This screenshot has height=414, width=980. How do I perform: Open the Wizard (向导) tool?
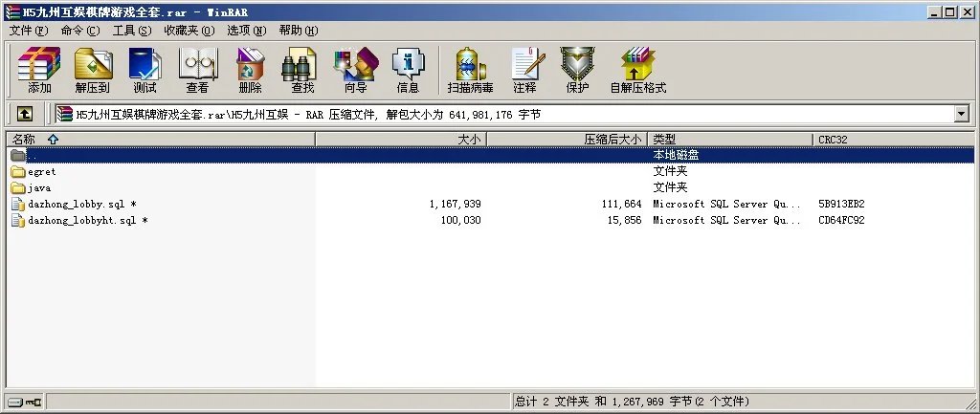coord(355,70)
